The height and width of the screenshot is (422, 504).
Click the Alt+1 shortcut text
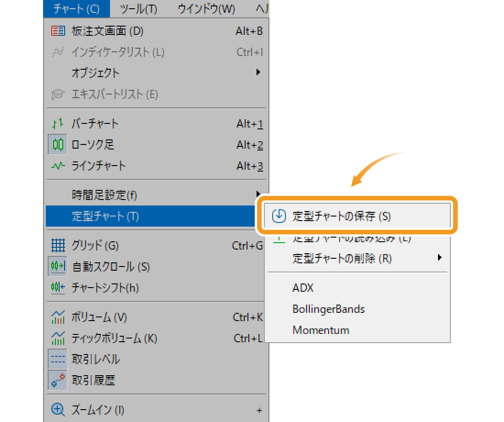250,123
